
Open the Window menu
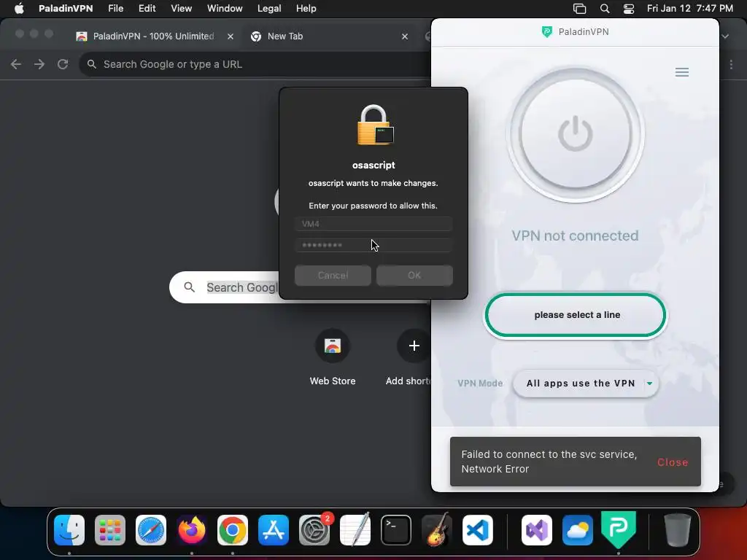(x=225, y=9)
